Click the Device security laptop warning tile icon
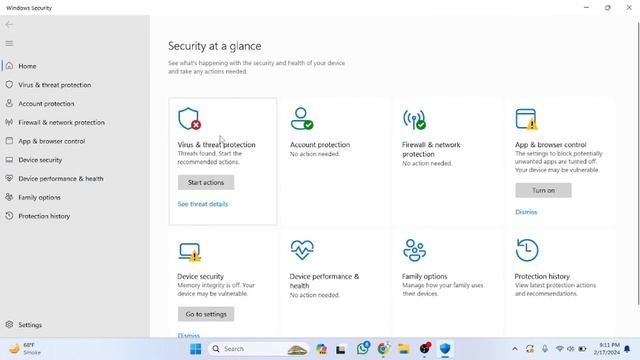Viewport: 640px width, 360px height. coord(190,252)
